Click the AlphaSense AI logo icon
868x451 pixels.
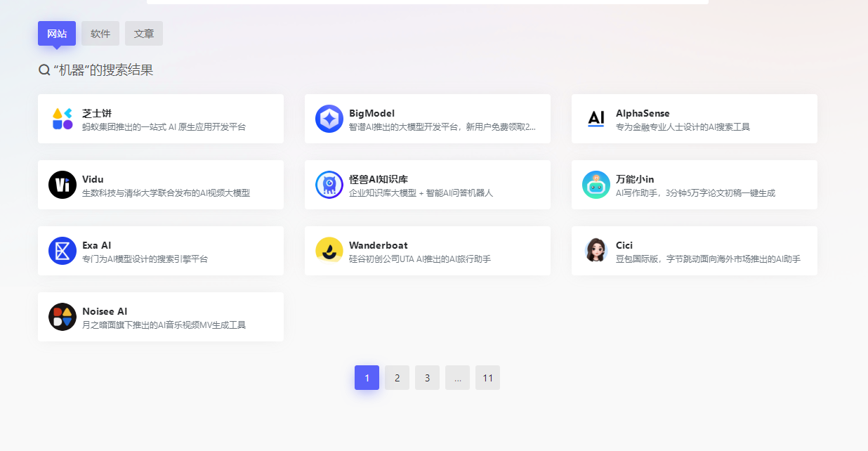point(596,119)
